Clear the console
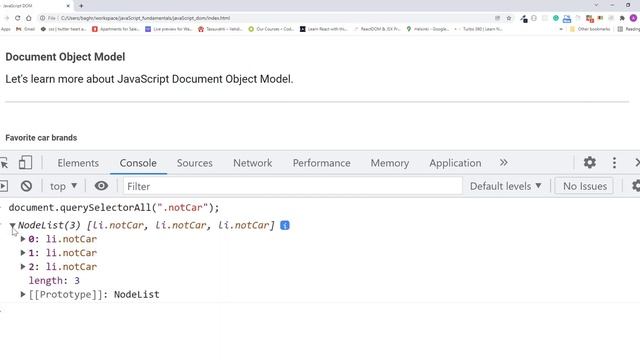640x360 pixels. coord(27,186)
